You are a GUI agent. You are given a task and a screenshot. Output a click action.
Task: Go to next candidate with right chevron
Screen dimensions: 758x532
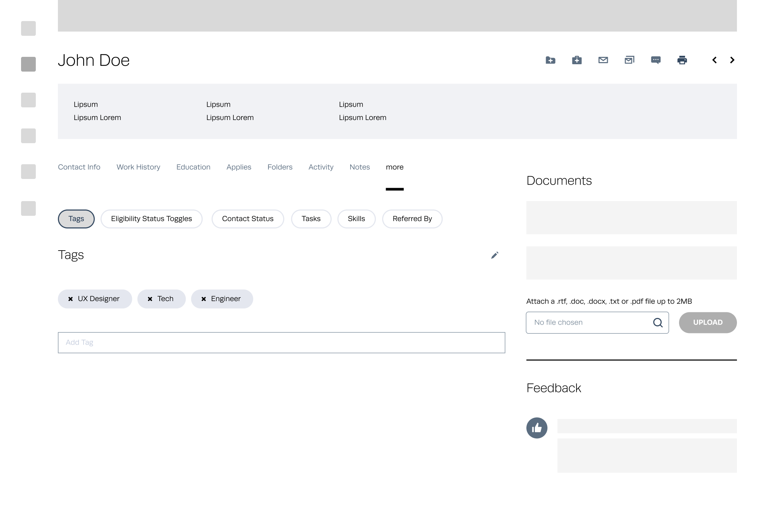click(x=732, y=60)
